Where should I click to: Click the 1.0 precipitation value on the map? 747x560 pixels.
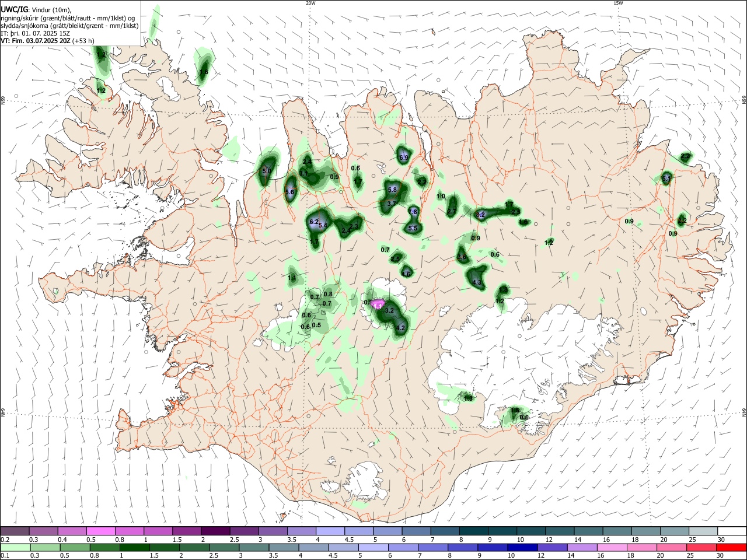(x=441, y=197)
